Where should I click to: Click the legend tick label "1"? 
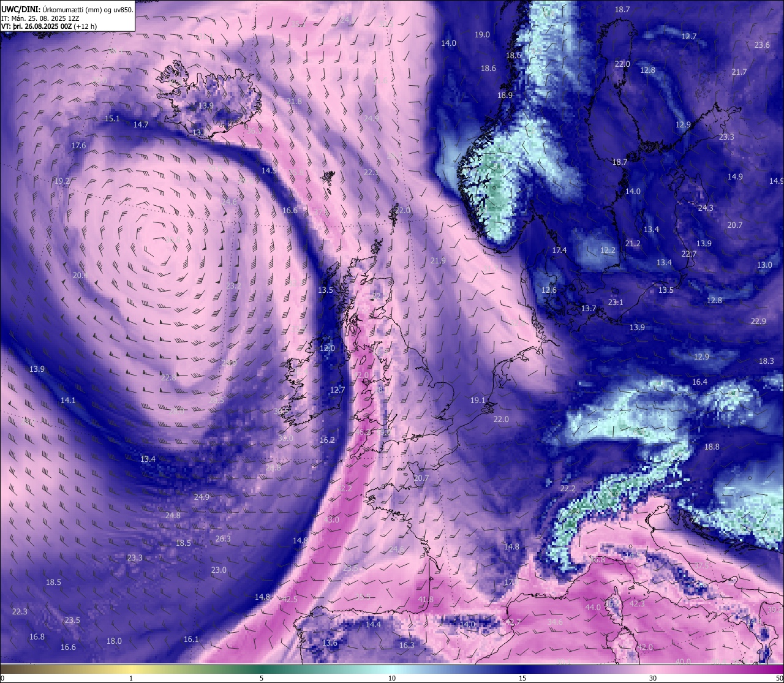[x=131, y=678]
